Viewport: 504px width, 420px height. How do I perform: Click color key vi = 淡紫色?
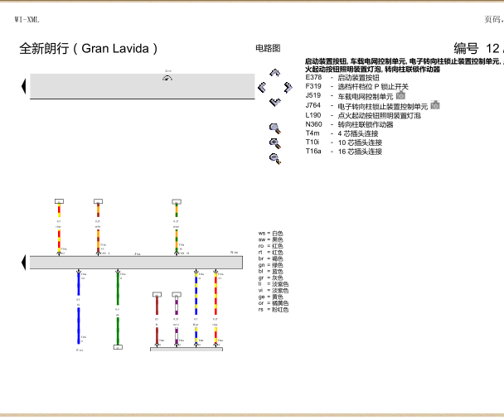coord(274,291)
